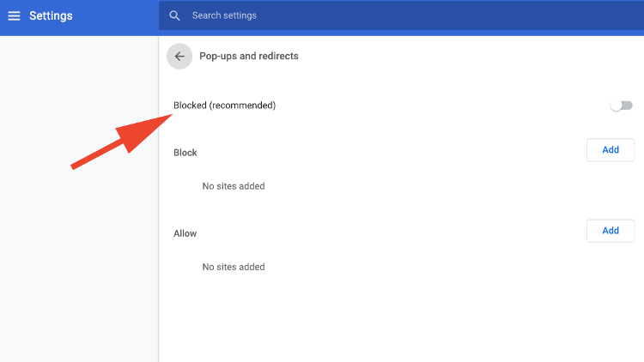Image resolution: width=644 pixels, height=362 pixels.
Task: Click the white knob of the toggle switch
Action: (x=616, y=106)
